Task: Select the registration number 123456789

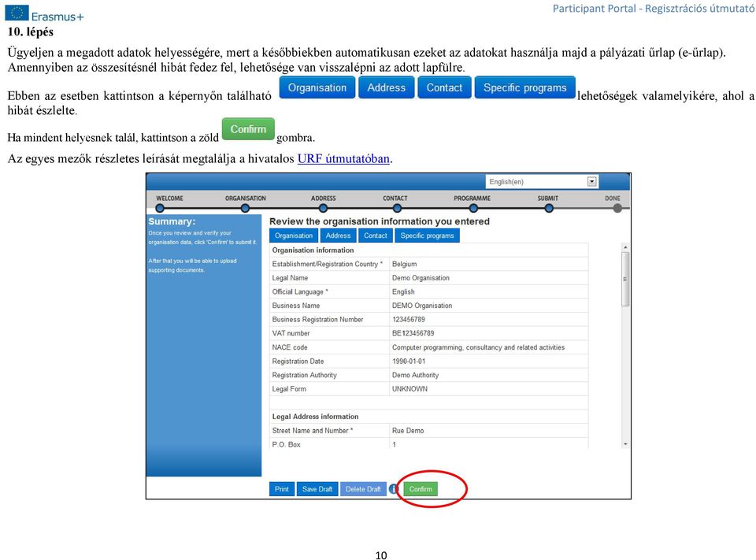Action: point(409,319)
